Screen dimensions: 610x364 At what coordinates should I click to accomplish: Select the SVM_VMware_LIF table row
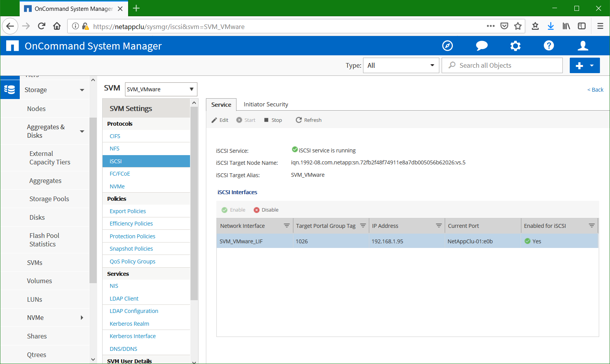point(407,241)
